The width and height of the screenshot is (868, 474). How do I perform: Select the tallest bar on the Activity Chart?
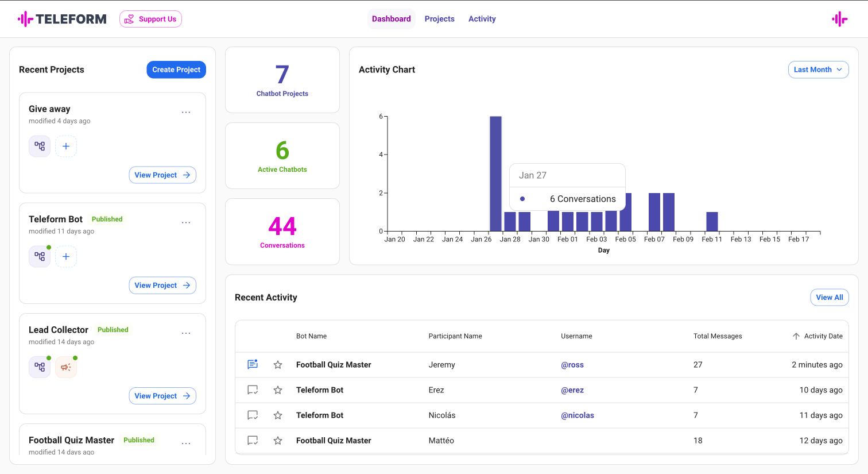pos(495,172)
